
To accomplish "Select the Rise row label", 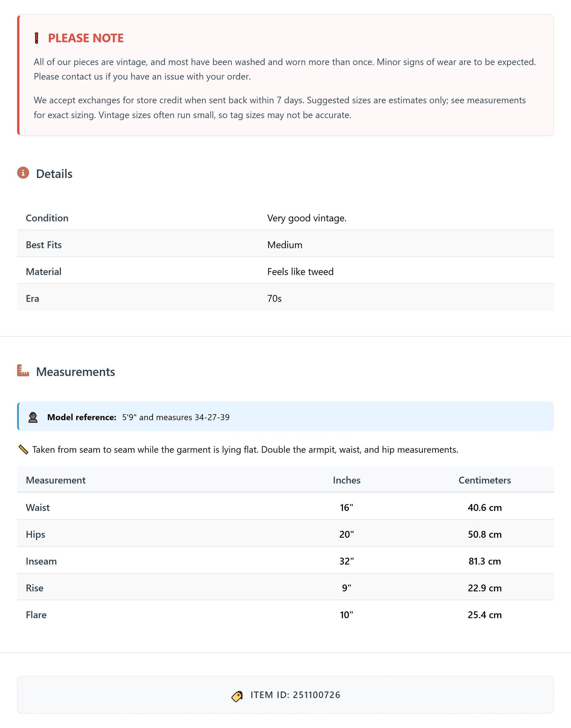I will (35, 588).
